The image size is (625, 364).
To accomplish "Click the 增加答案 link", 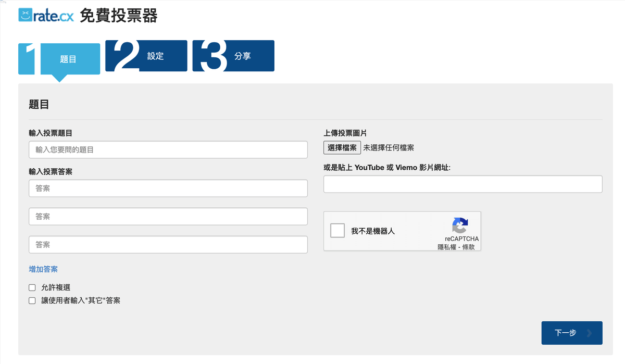I will [x=43, y=269].
